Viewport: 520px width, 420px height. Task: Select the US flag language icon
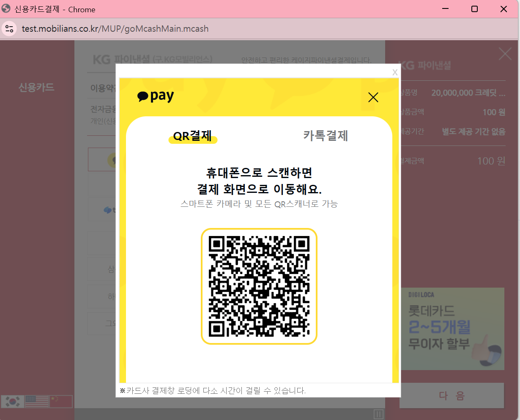[36, 401]
